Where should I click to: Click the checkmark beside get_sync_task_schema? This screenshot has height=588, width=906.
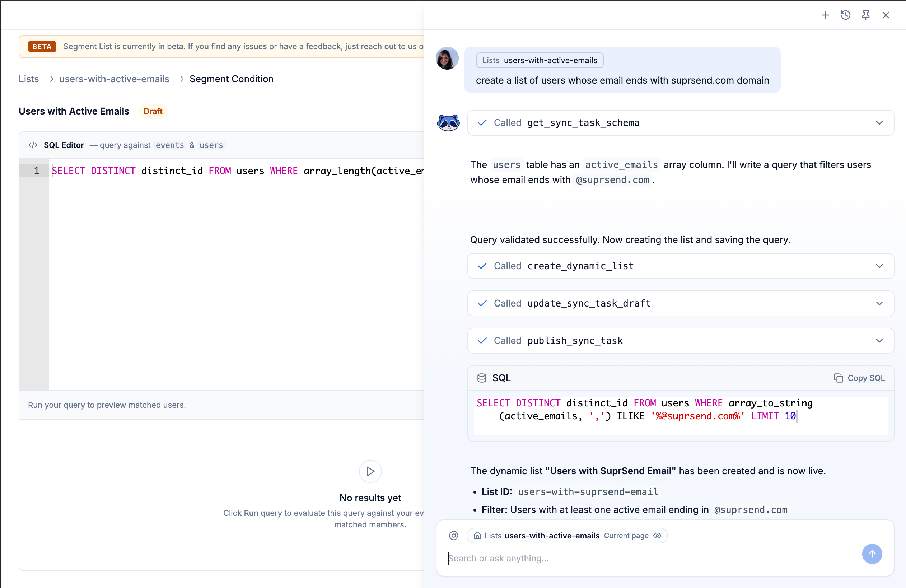482,123
